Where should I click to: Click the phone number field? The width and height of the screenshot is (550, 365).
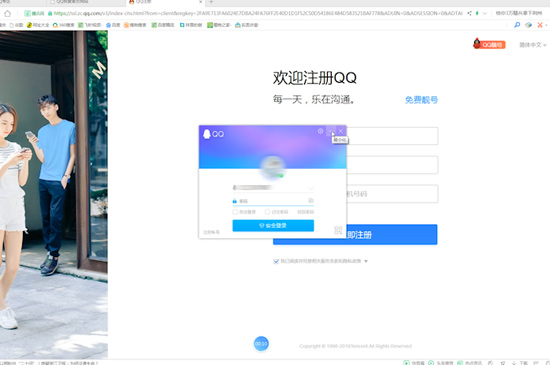click(x=392, y=194)
